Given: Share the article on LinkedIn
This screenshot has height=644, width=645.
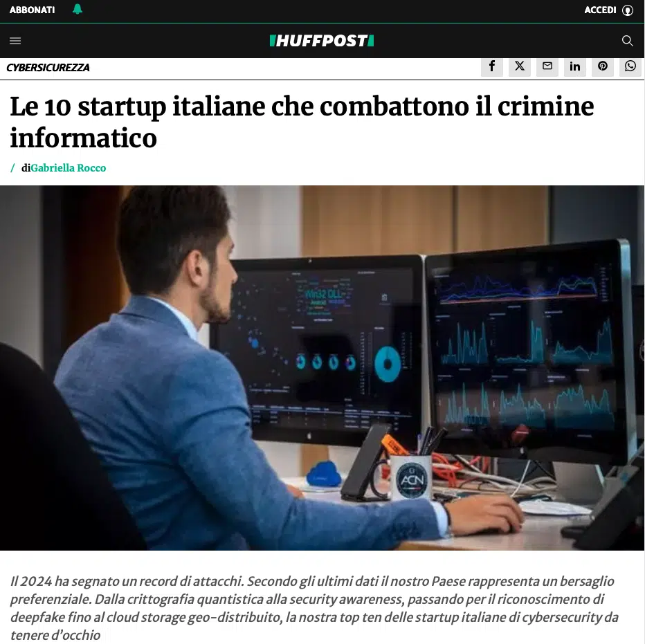Looking at the screenshot, I should pyautogui.click(x=575, y=66).
